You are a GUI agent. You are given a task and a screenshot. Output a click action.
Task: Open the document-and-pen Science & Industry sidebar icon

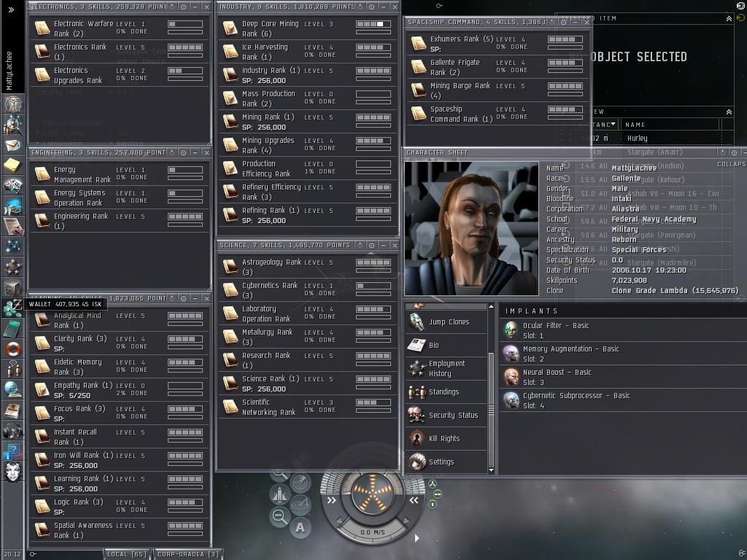tap(12, 227)
